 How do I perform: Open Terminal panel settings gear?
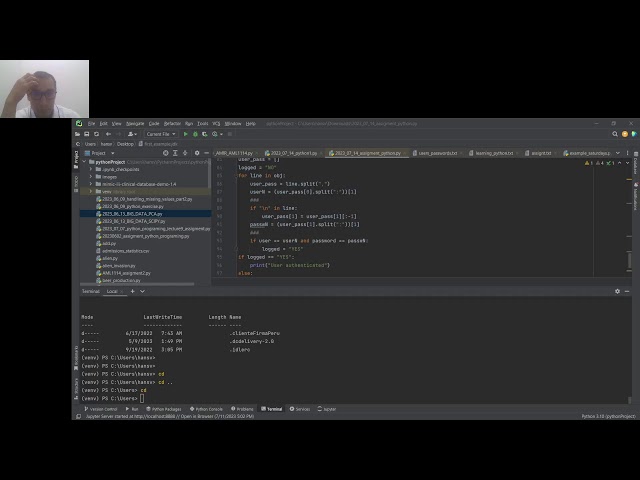[x=617, y=291]
